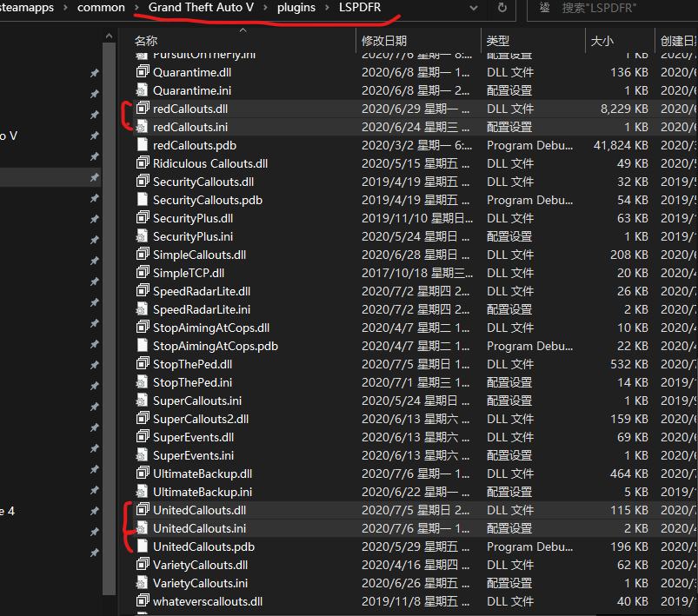Click the 196 KB size cell
Screen dimensions: 698x616
(629, 546)
